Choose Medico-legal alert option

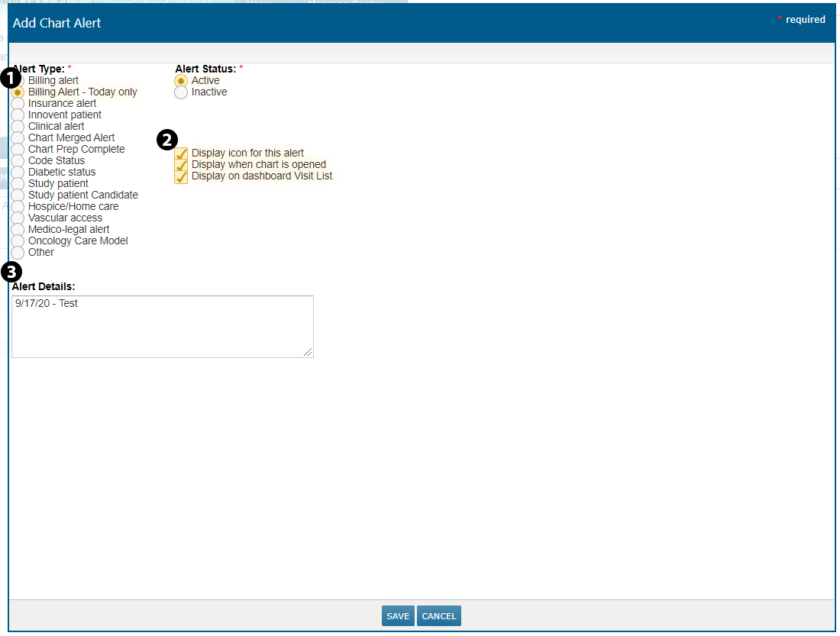[18, 230]
